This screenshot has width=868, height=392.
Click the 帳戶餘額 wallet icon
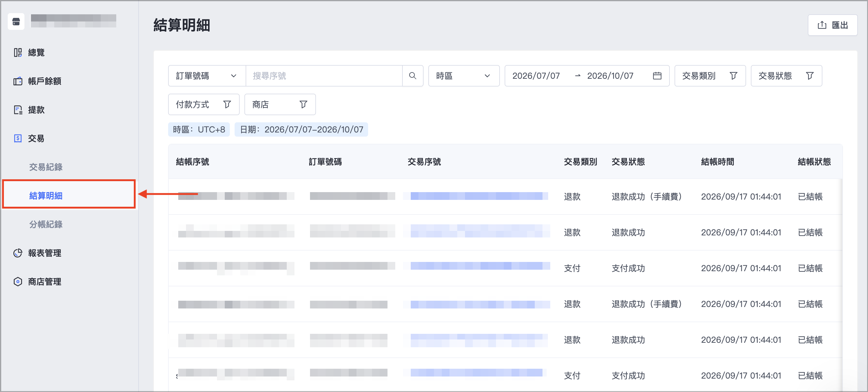[18, 81]
